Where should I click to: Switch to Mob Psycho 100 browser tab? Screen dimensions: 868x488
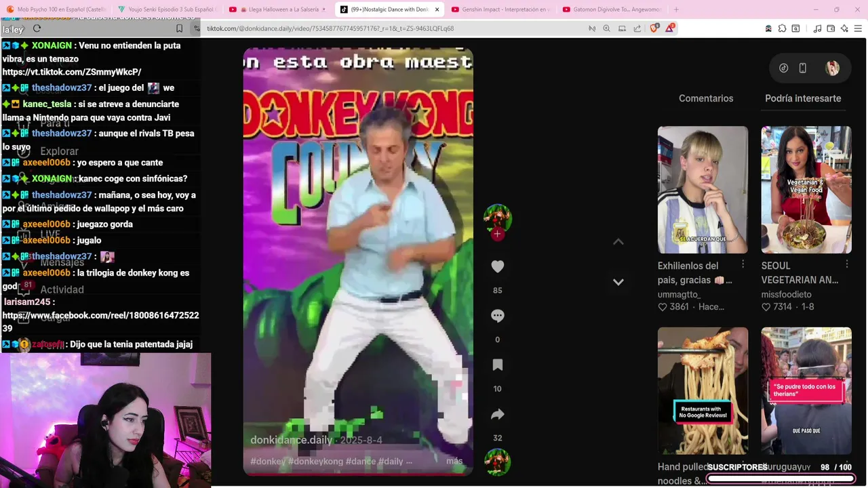(56, 9)
